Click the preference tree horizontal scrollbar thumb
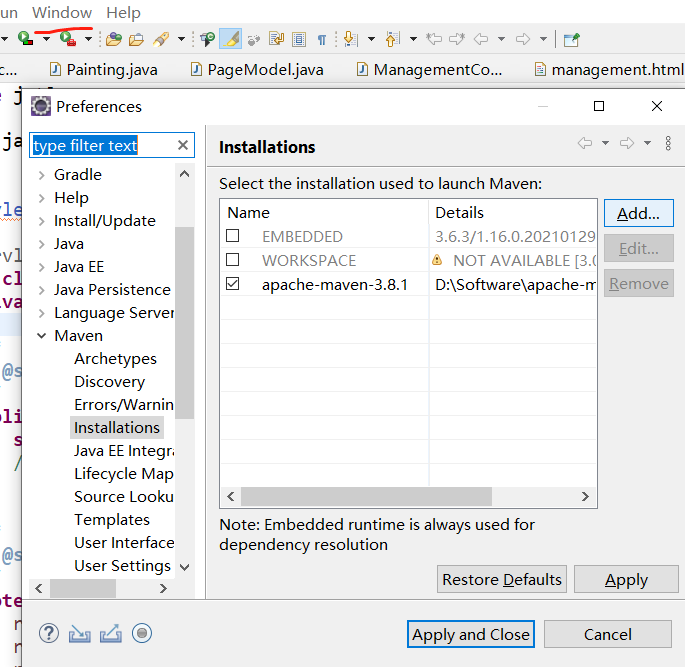Viewport: 685px width, 667px height. pyautogui.click(x=83, y=588)
